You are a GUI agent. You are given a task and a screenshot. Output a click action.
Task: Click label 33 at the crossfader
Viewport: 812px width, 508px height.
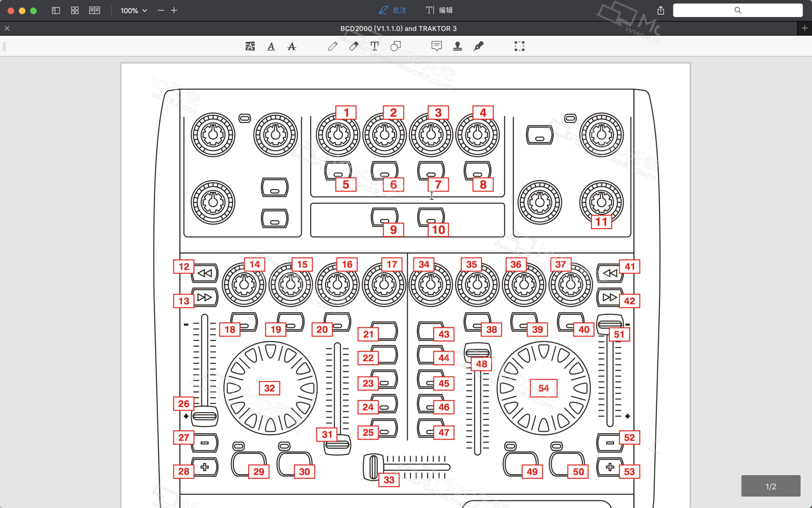coord(389,480)
